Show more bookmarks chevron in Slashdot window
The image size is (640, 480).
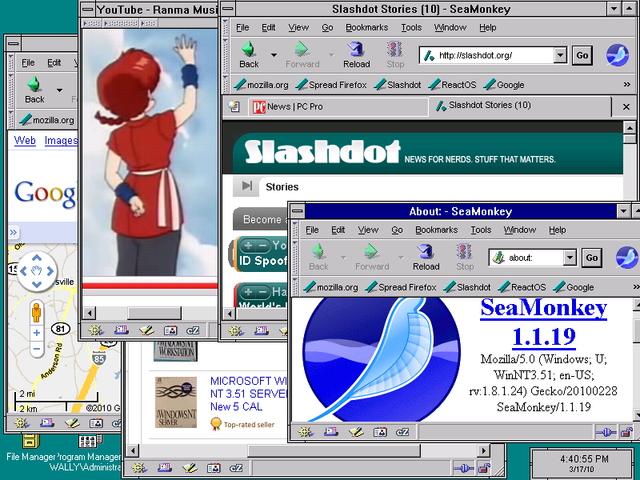click(627, 84)
